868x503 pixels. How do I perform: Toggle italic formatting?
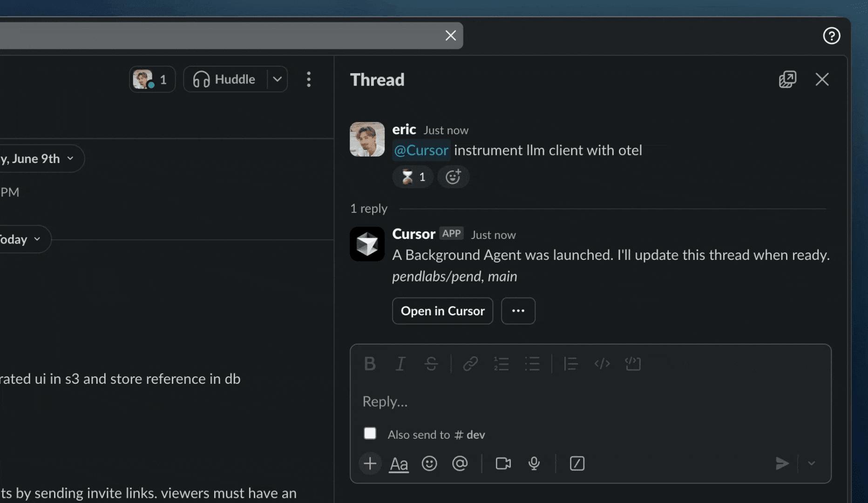[x=400, y=364]
